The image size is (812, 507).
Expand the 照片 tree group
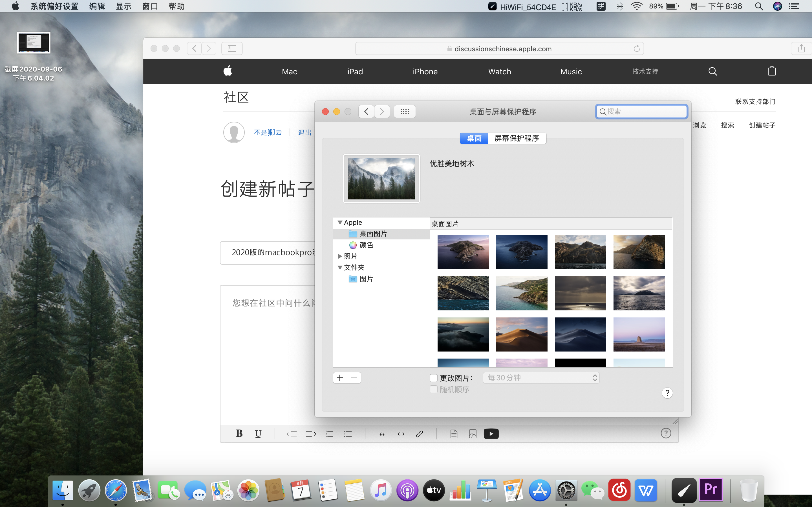coord(340,257)
